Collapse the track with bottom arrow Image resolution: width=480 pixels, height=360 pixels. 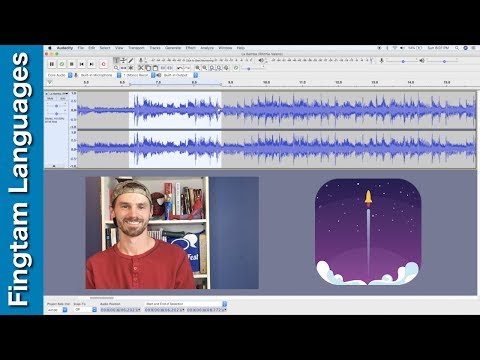click(x=54, y=166)
